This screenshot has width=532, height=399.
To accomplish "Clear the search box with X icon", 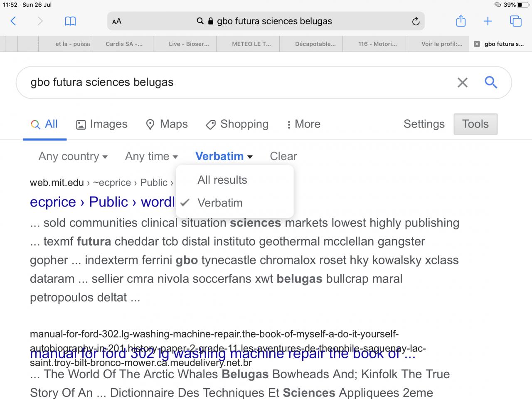I will pos(463,82).
